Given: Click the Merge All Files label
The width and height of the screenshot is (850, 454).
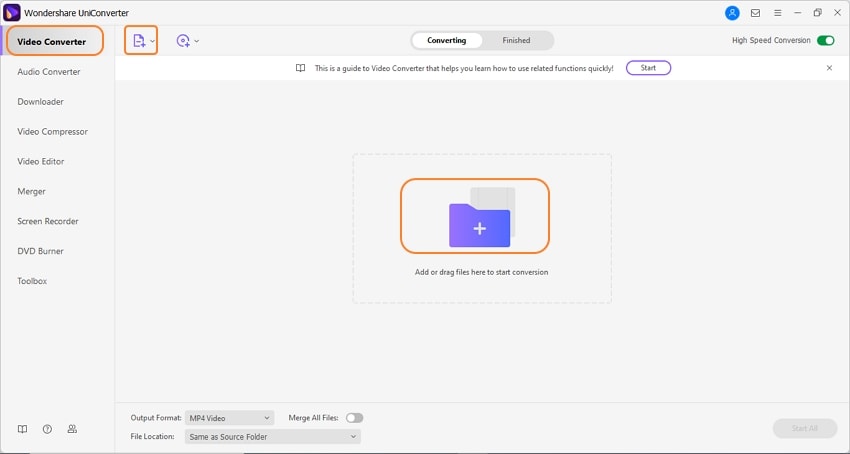Looking at the screenshot, I should coord(314,418).
